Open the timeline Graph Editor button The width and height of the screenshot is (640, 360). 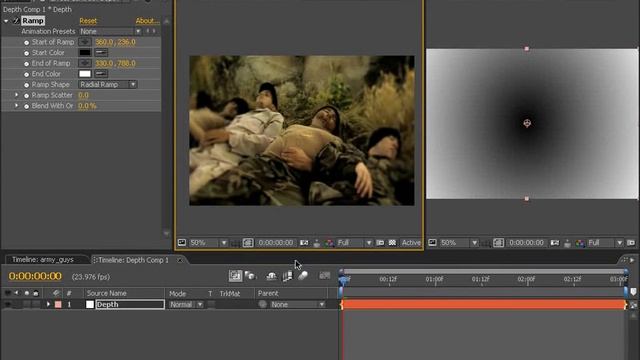(x=324, y=276)
